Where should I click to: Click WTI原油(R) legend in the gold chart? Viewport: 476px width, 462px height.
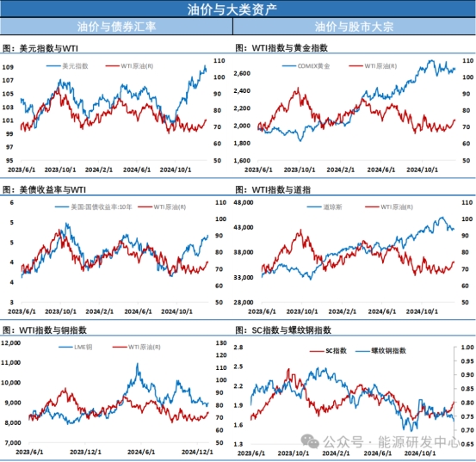[x=373, y=66]
